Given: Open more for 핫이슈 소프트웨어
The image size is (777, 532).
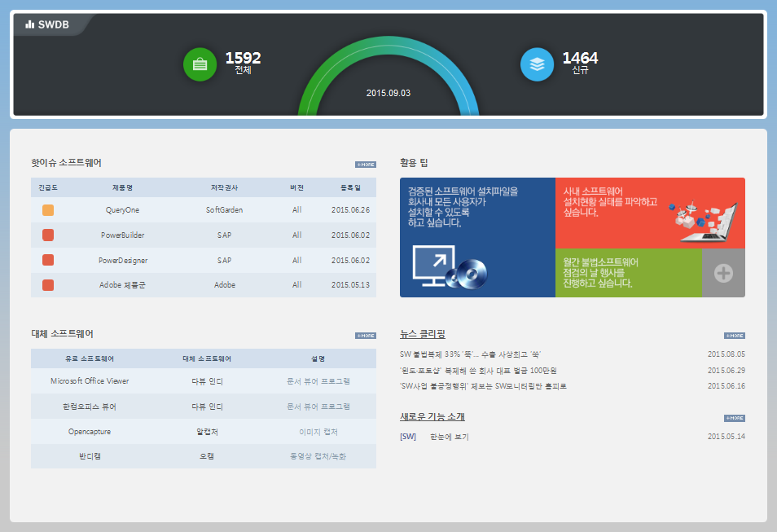Looking at the screenshot, I should tap(366, 165).
